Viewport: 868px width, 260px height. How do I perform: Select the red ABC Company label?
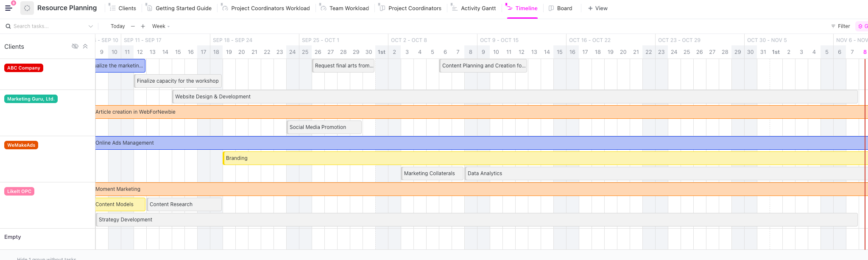pyautogui.click(x=24, y=68)
